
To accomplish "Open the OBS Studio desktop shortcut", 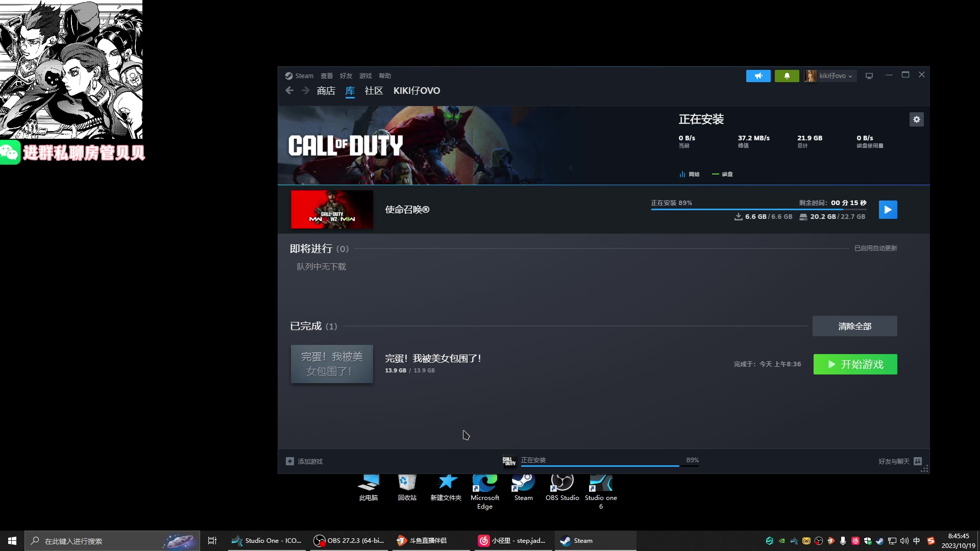I will pyautogui.click(x=562, y=488).
